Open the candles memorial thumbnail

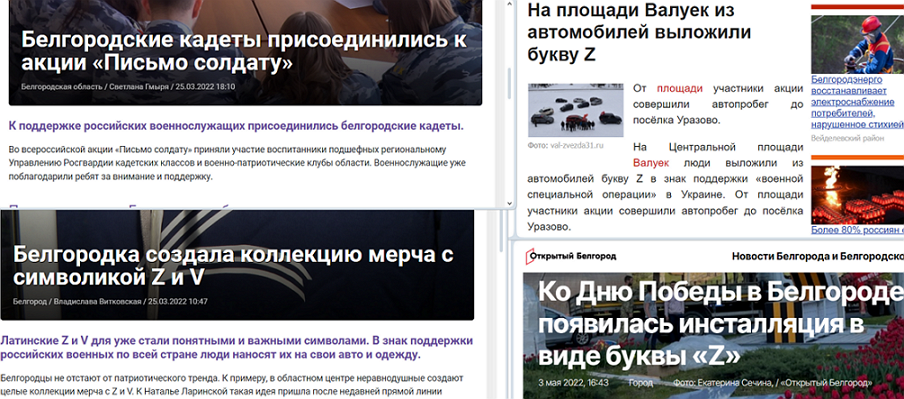click(857, 195)
